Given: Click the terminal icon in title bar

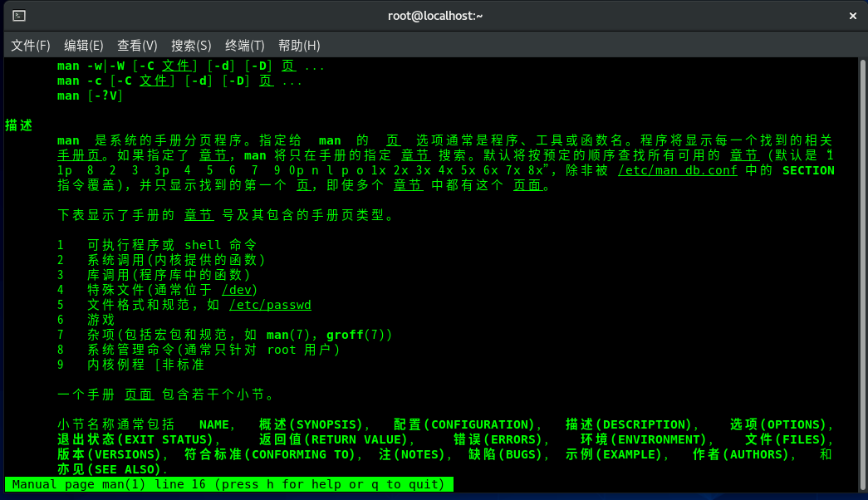Looking at the screenshot, I should click(18, 15).
